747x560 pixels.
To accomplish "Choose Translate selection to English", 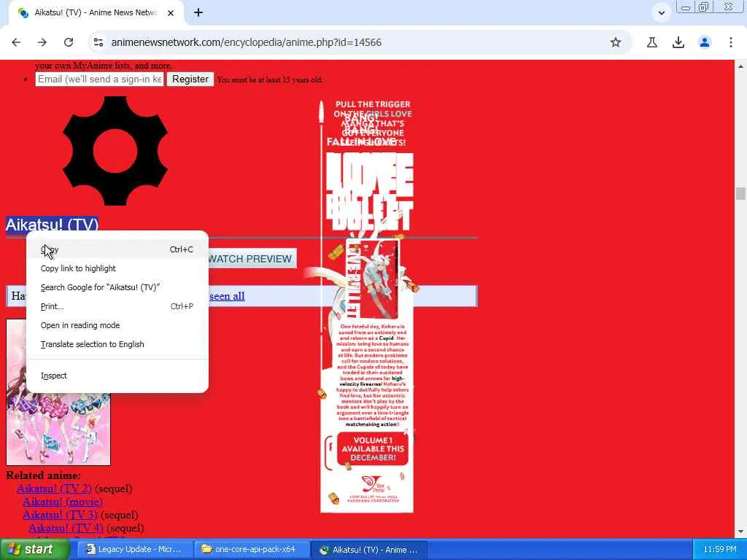I will tap(117, 344).
